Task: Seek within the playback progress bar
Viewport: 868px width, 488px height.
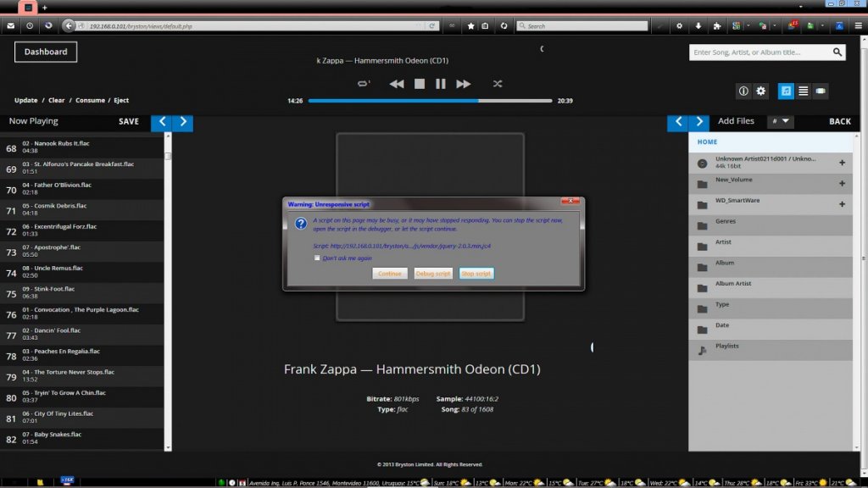Action: tap(430, 101)
